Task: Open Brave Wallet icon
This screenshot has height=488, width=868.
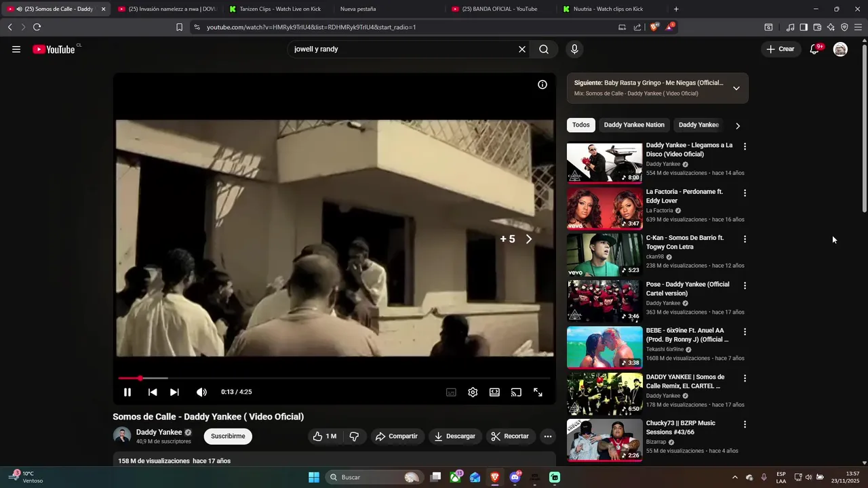Action: point(817,27)
